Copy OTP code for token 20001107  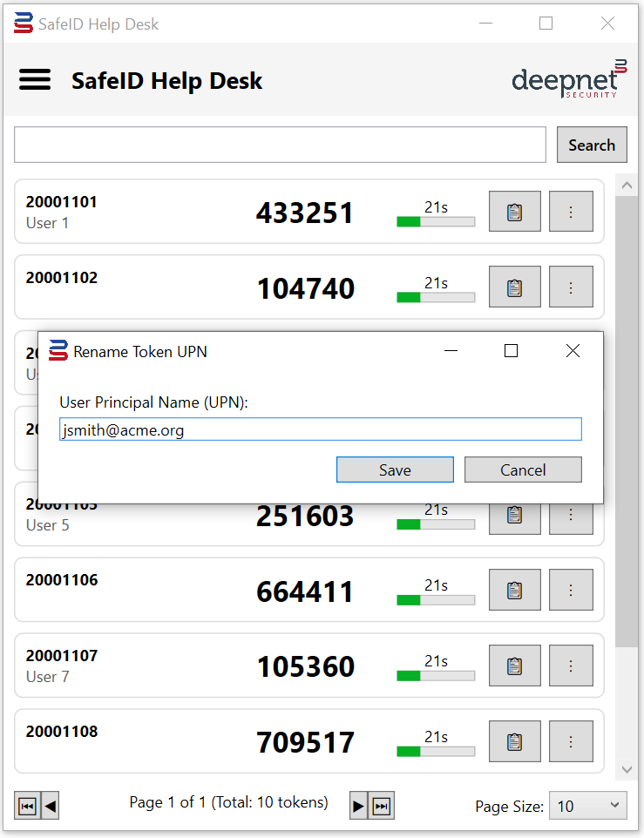(x=515, y=666)
